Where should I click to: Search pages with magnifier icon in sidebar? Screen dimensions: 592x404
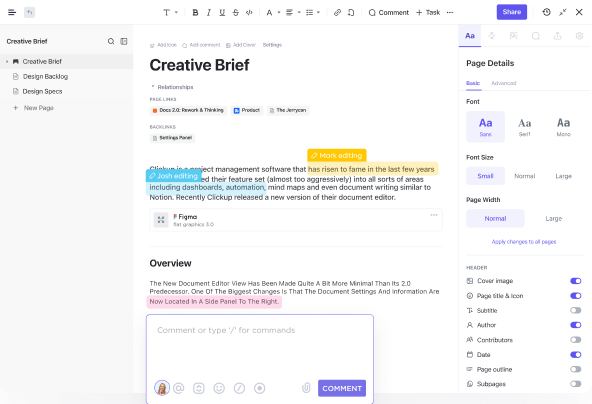(111, 41)
